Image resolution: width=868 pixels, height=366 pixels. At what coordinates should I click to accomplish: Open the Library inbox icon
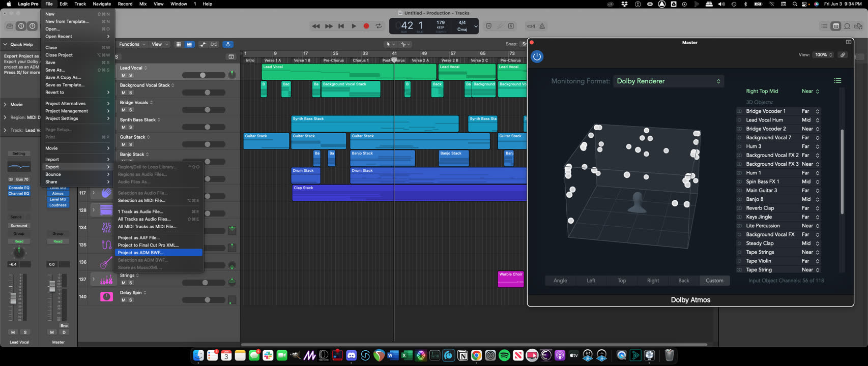[10, 26]
